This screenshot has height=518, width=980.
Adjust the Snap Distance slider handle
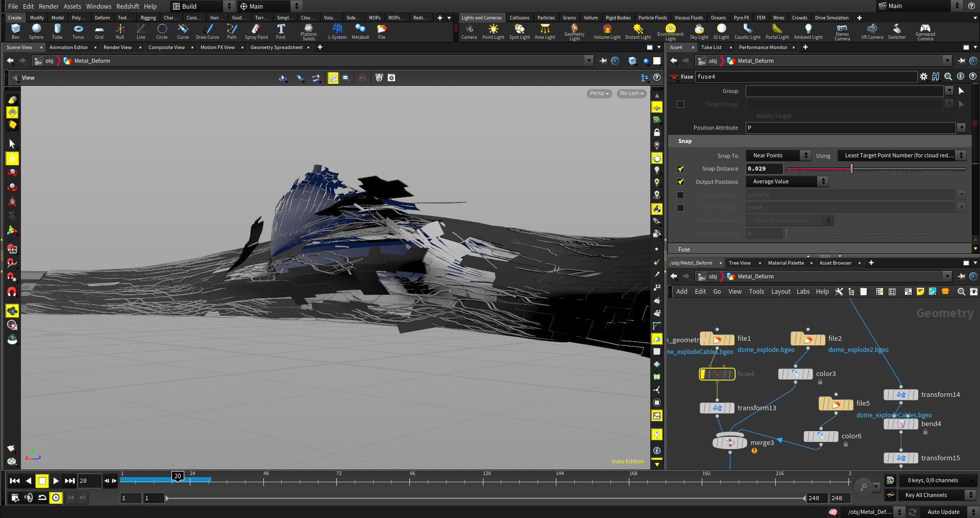[851, 169]
